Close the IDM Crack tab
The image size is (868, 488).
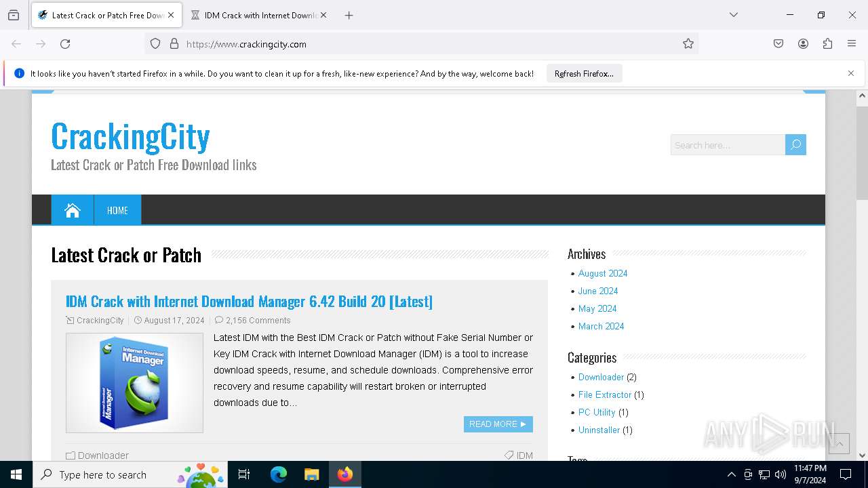pos(323,15)
